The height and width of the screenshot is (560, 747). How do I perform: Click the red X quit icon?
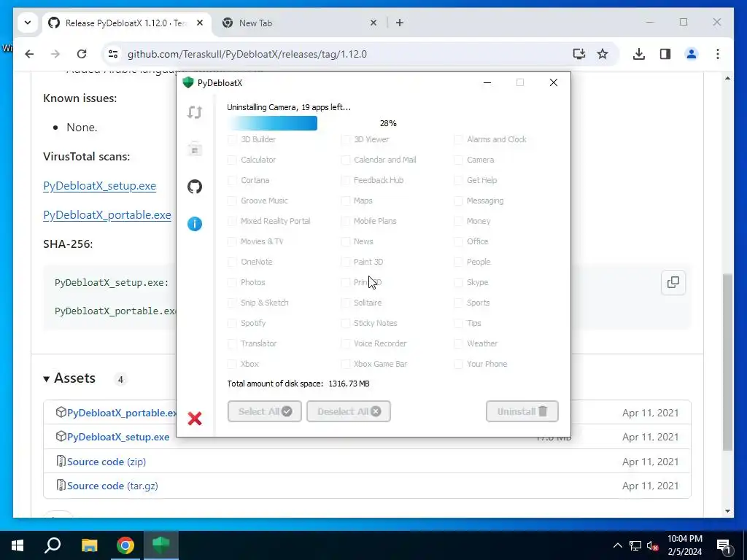[194, 419]
